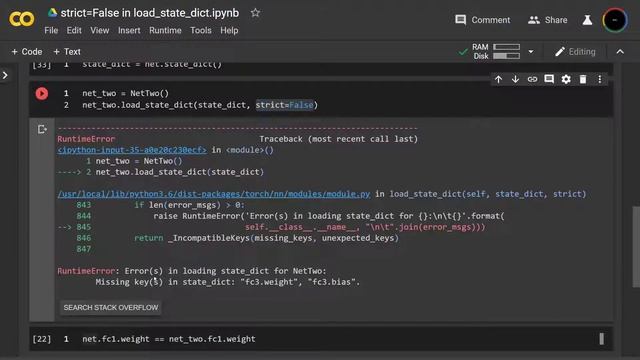The image size is (640, 360).
Task: Open the Editing mode selector
Action: coord(576,52)
